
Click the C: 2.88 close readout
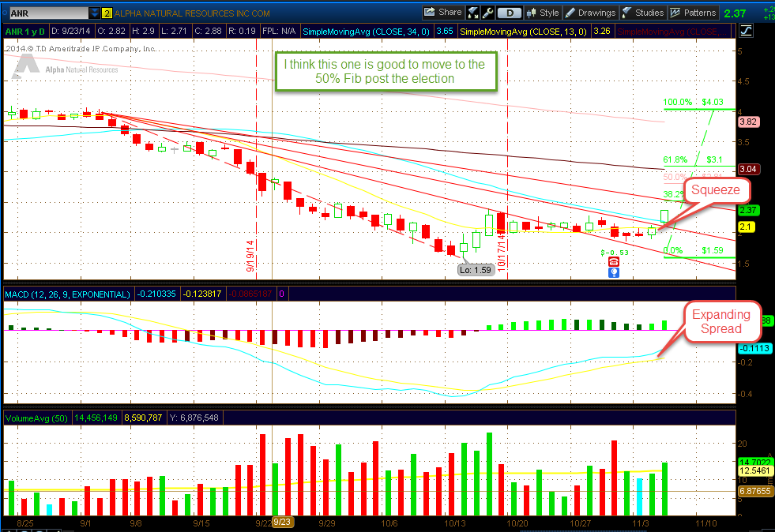208,31
